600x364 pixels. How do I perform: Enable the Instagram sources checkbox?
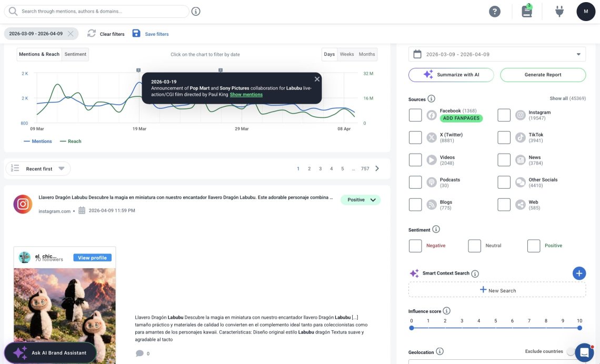(504, 114)
